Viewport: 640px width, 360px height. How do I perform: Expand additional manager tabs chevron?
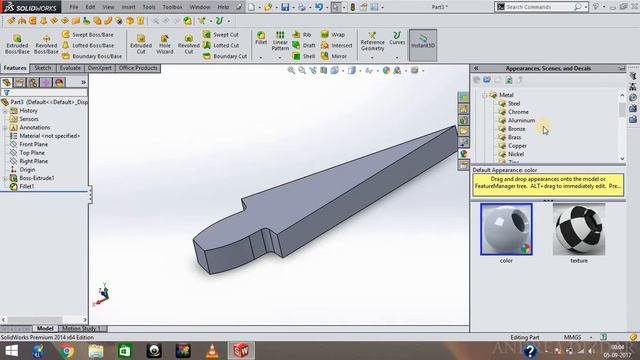click(83, 82)
